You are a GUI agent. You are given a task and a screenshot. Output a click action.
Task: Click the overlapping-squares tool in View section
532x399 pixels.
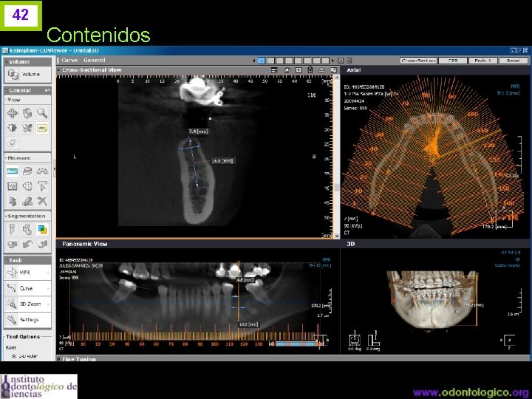click(13, 143)
